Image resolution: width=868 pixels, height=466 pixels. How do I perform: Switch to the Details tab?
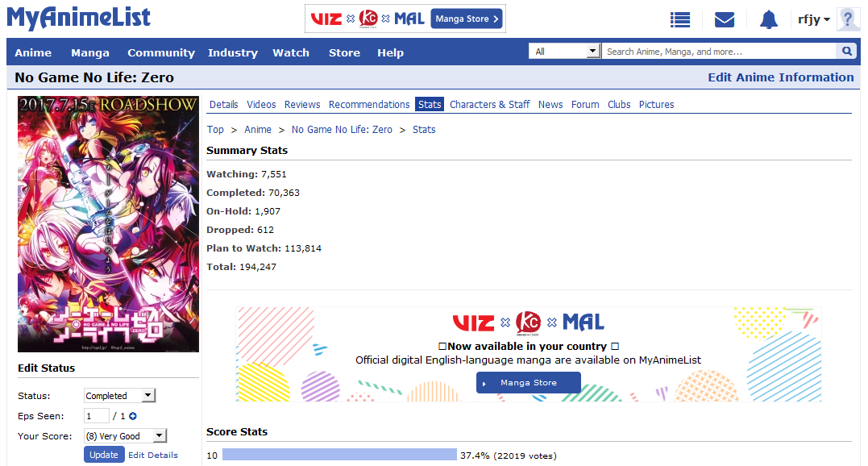tap(223, 105)
